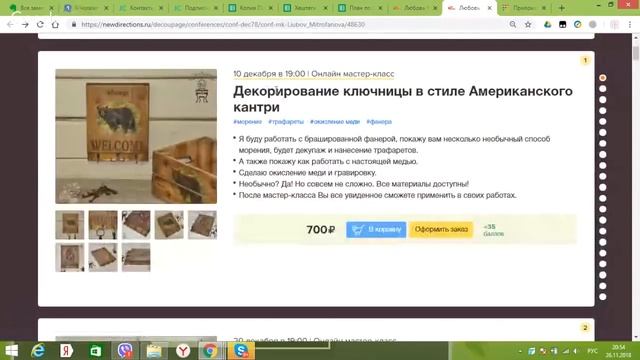This screenshot has width=640, height=360.
Task: Click heading 'Декорирование ключницы в стиле Американского кантри'
Action: pyautogui.click(x=402, y=99)
